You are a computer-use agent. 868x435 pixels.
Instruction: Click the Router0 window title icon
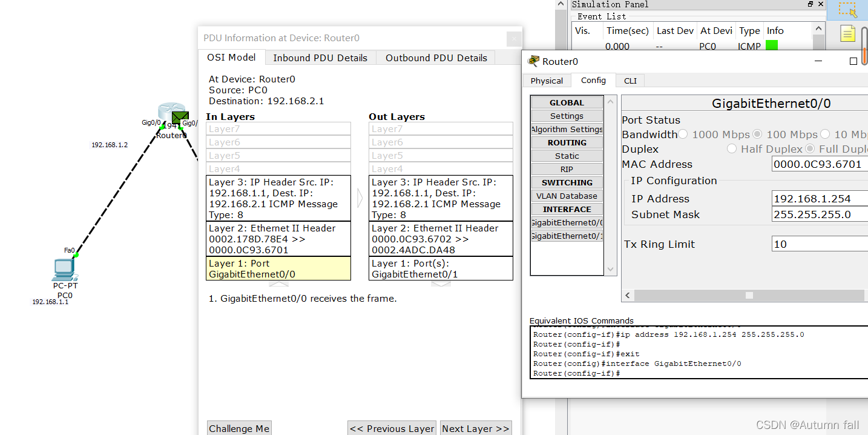point(533,61)
